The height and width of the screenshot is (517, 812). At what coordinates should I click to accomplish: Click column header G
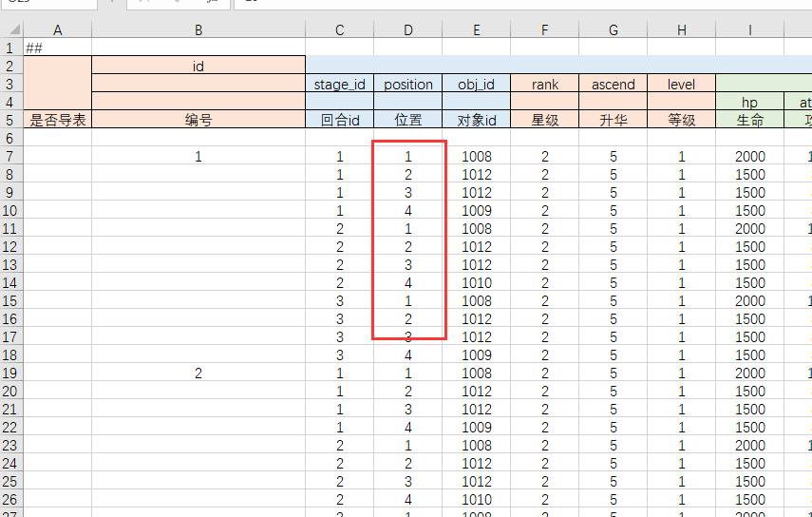[x=613, y=30]
